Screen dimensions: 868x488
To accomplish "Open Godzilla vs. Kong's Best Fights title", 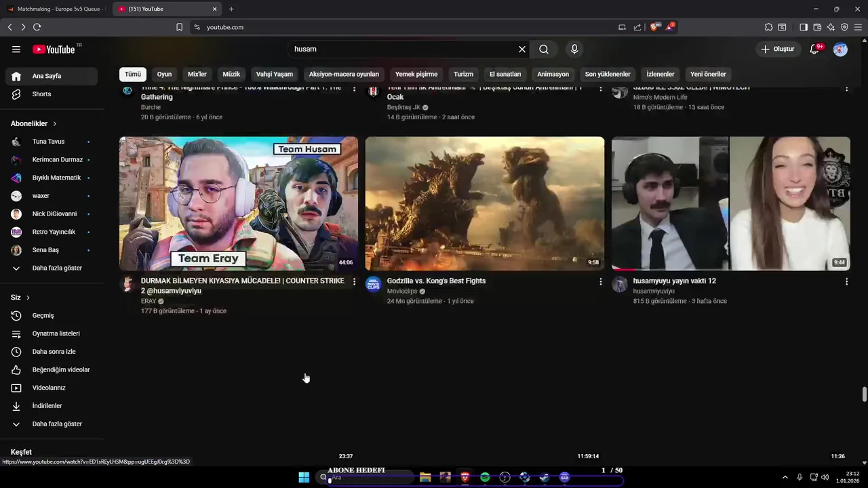I will pos(436,281).
